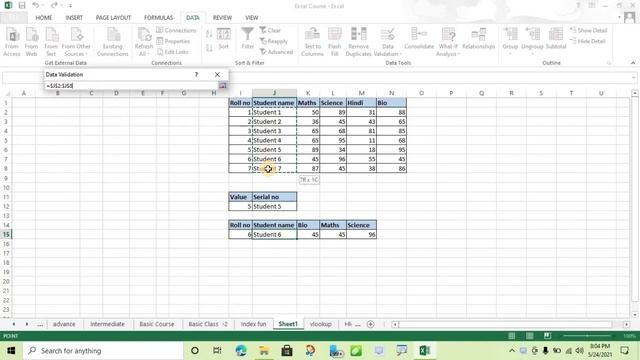Screen dimensions: 640x360
Task: Click Show Detail
Action: (x=589, y=31)
